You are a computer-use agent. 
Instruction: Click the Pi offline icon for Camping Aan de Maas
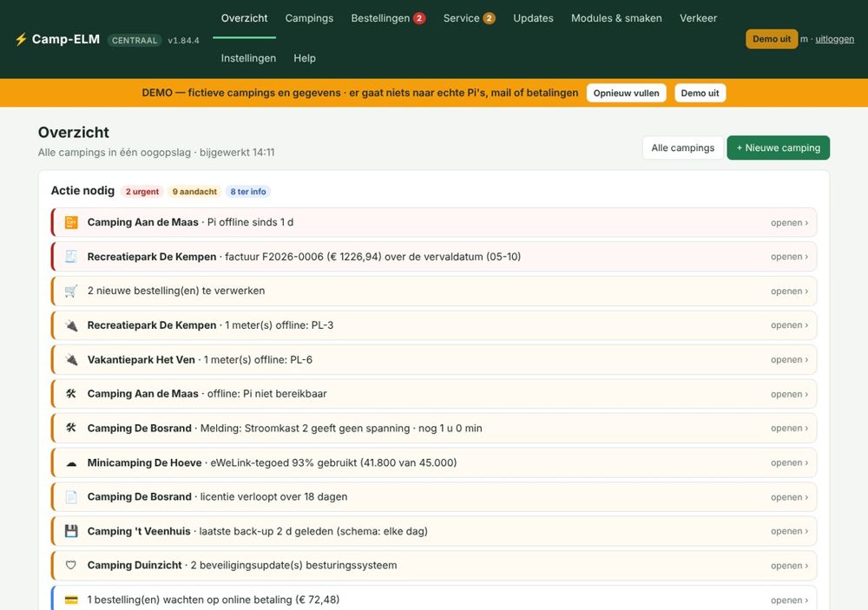pos(71,222)
